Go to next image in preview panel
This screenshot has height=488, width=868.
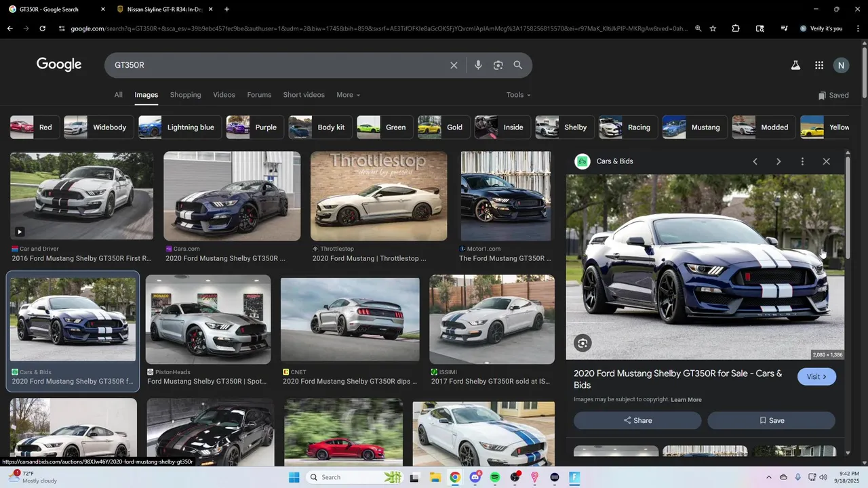click(778, 161)
